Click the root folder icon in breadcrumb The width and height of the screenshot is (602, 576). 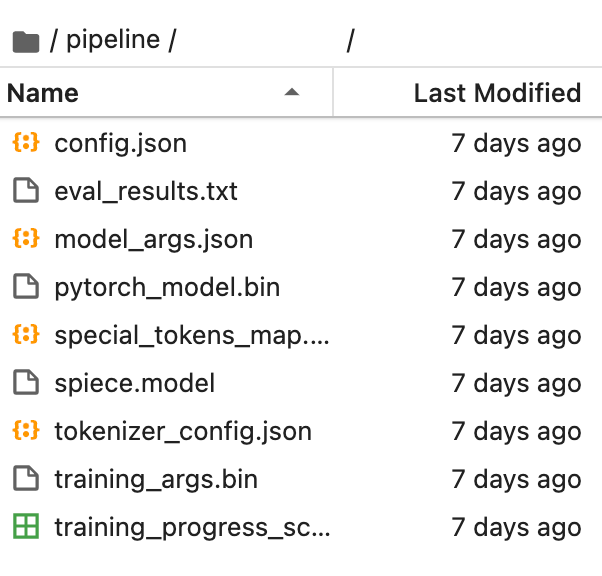[26, 41]
